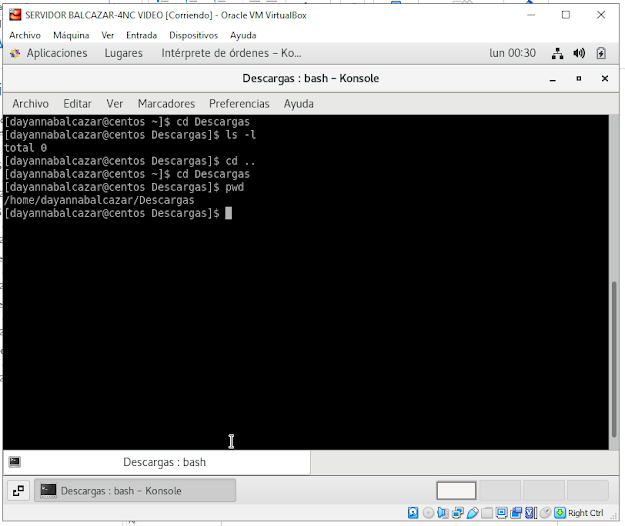This screenshot has height=526, width=625.
Task: Click the 'cd ..' command text
Action: pyautogui.click(x=240, y=161)
